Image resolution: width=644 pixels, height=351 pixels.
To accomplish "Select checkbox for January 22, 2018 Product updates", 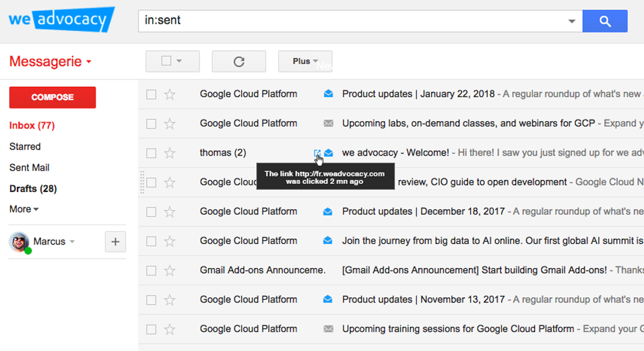I will pos(151,94).
